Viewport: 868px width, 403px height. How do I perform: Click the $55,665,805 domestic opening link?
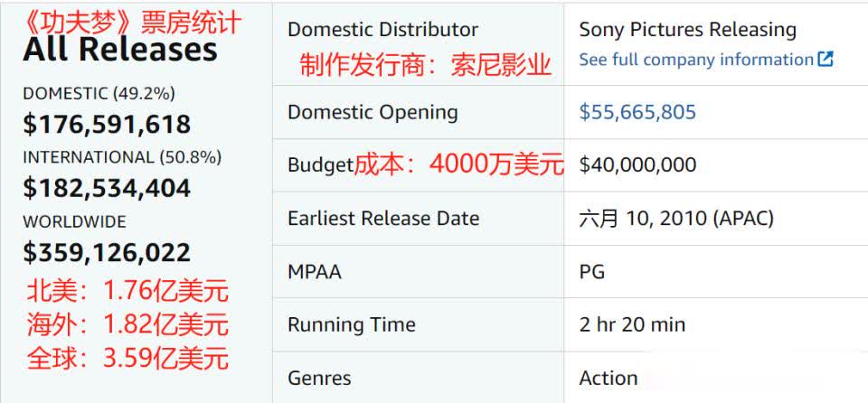637,112
